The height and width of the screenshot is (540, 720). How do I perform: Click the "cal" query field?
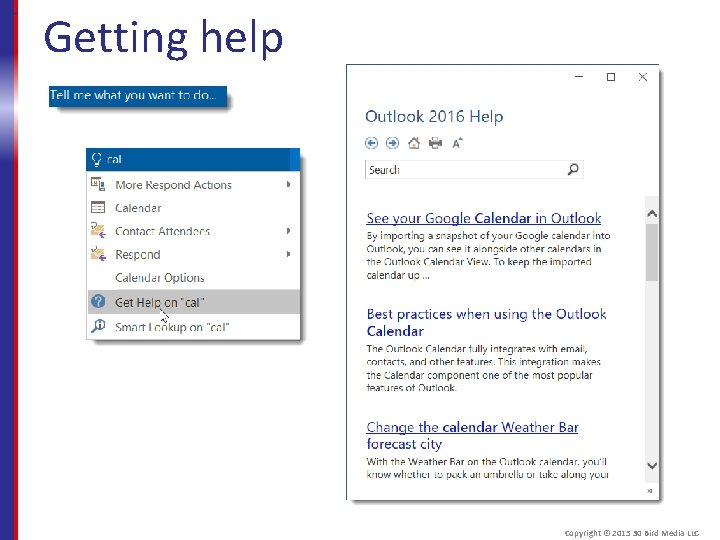(193, 159)
